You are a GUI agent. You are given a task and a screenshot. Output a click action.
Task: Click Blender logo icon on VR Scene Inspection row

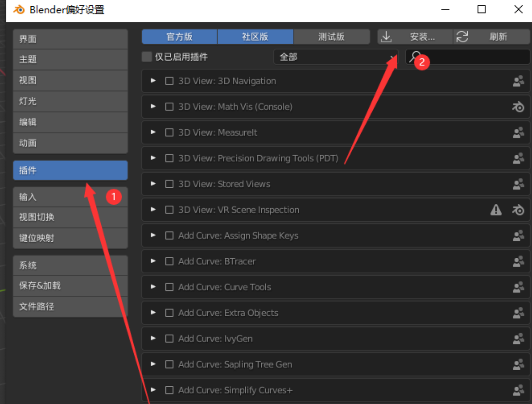coord(518,210)
